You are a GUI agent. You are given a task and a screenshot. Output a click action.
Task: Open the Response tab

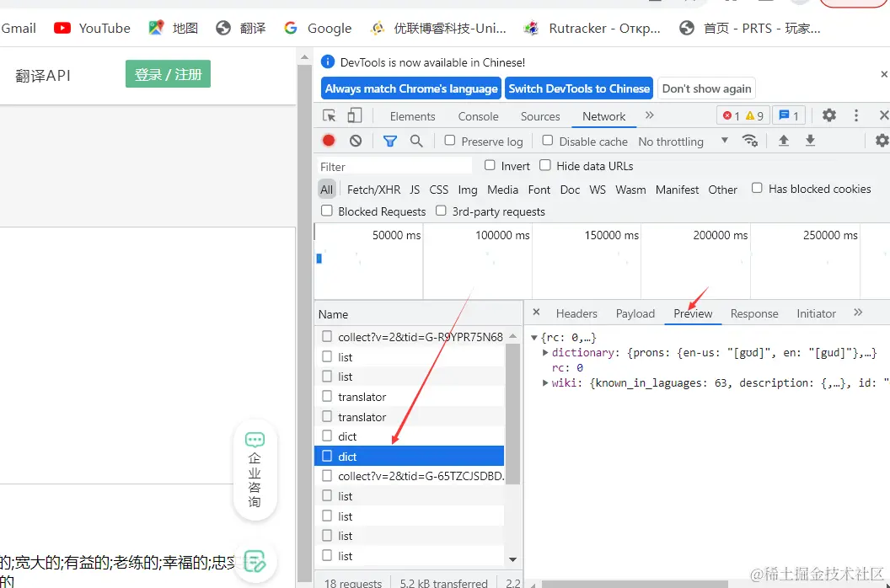tap(754, 313)
